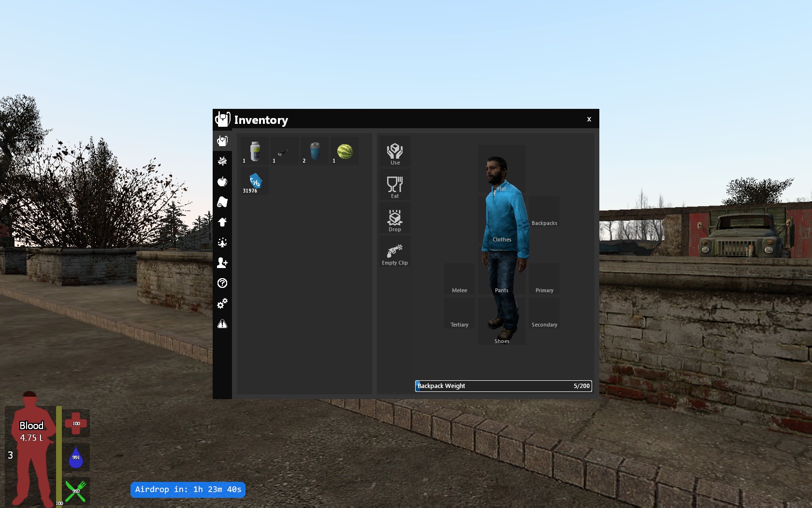Open the backpack inventory tab in sidebar
Image resolution: width=812 pixels, height=508 pixels.
pyautogui.click(x=222, y=141)
